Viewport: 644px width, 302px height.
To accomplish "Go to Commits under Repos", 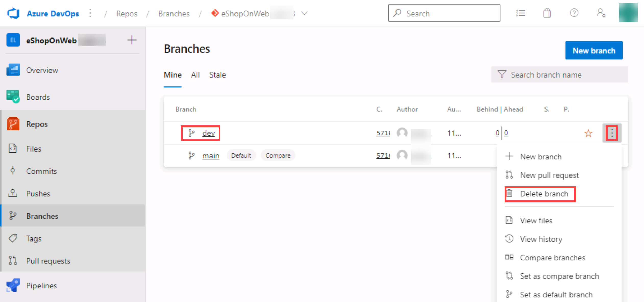I will (73, 171).
